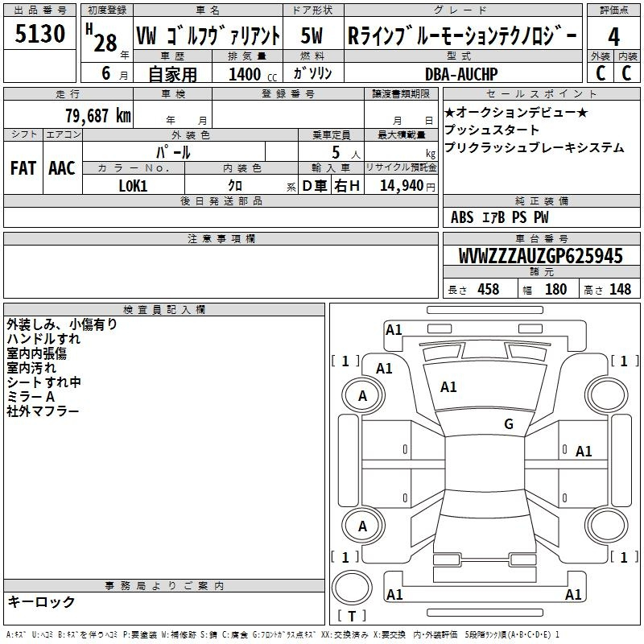This screenshot has width=644, height=644.
Task: Click the door type 5W value
Action: (312, 35)
